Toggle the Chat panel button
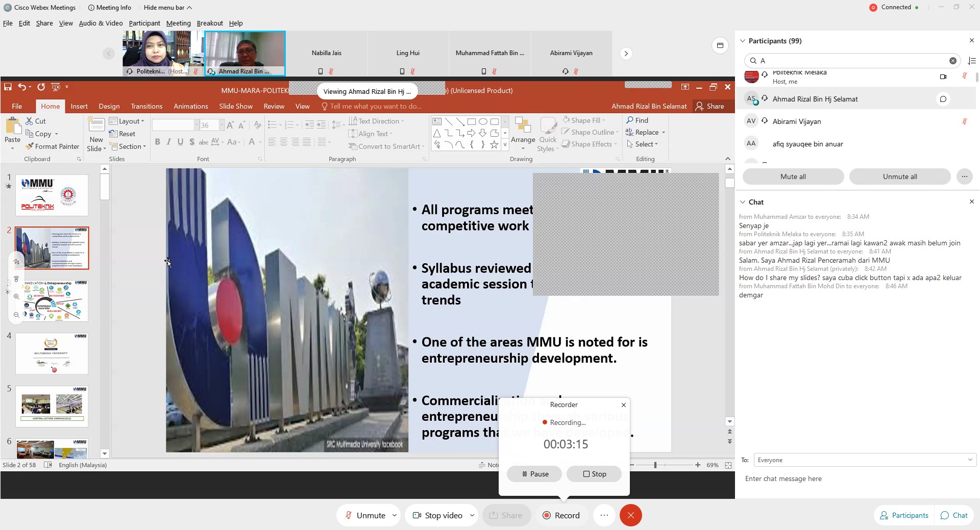The height and width of the screenshot is (530, 980). coord(954,515)
